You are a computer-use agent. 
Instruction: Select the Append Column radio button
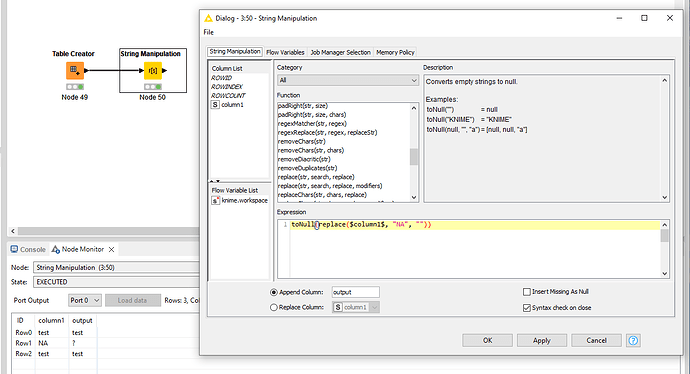click(x=274, y=292)
